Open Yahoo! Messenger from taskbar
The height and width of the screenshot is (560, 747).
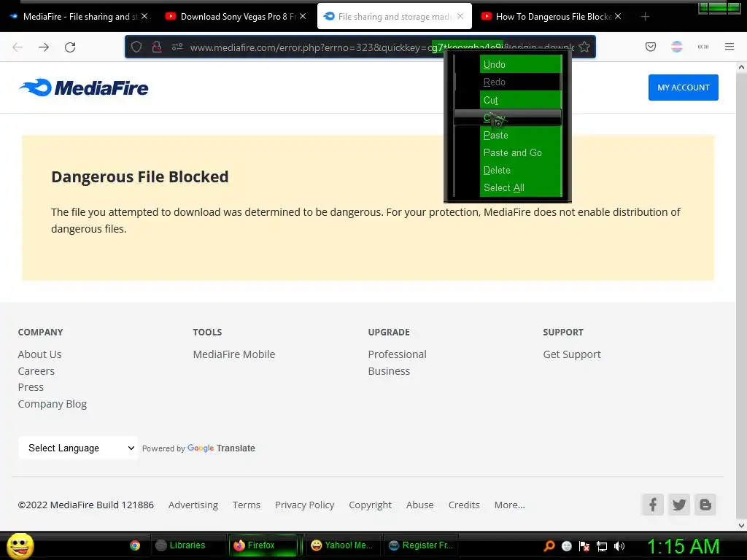[x=342, y=545]
